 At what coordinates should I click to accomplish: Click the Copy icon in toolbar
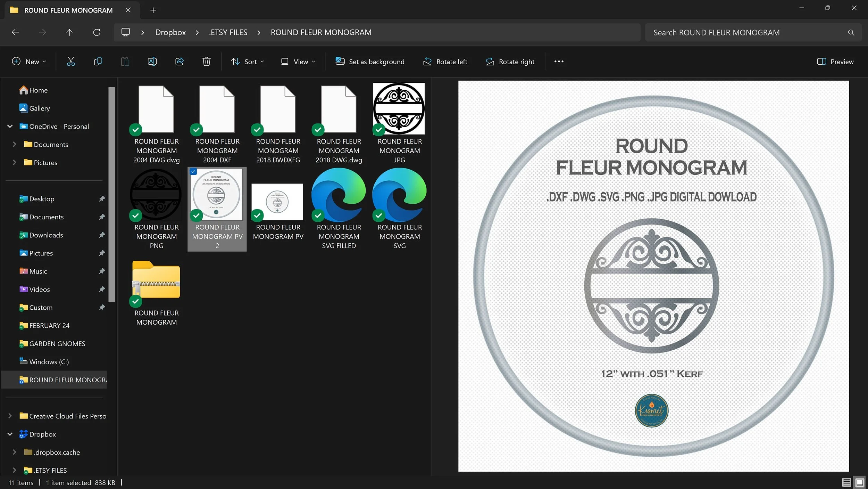click(x=98, y=62)
